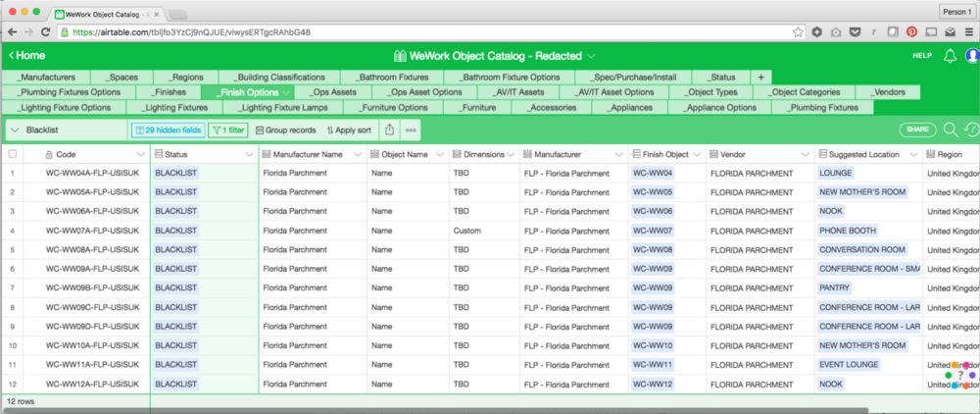
Task: Click the mail checker extension icon
Action: [950, 32]
